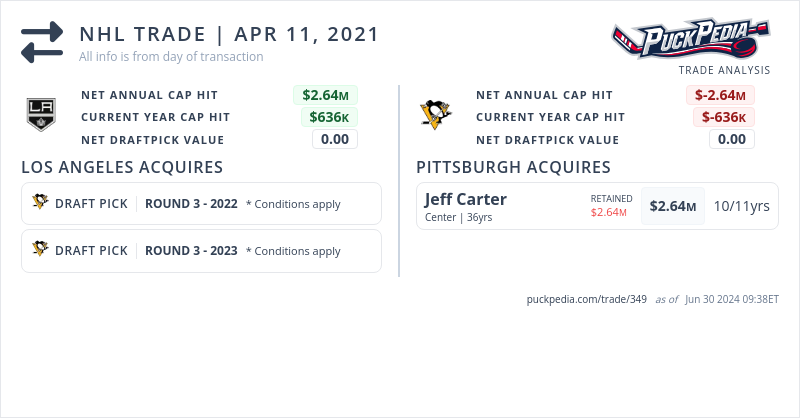
Task: Click Penguins icon on 2022 draft pick
Action: coord(41,203)
